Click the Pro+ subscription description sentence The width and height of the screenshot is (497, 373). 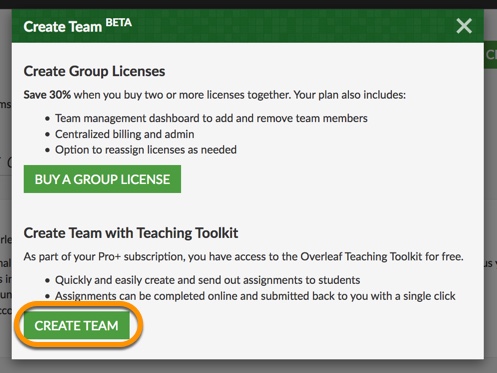click(x=243, y=257)
